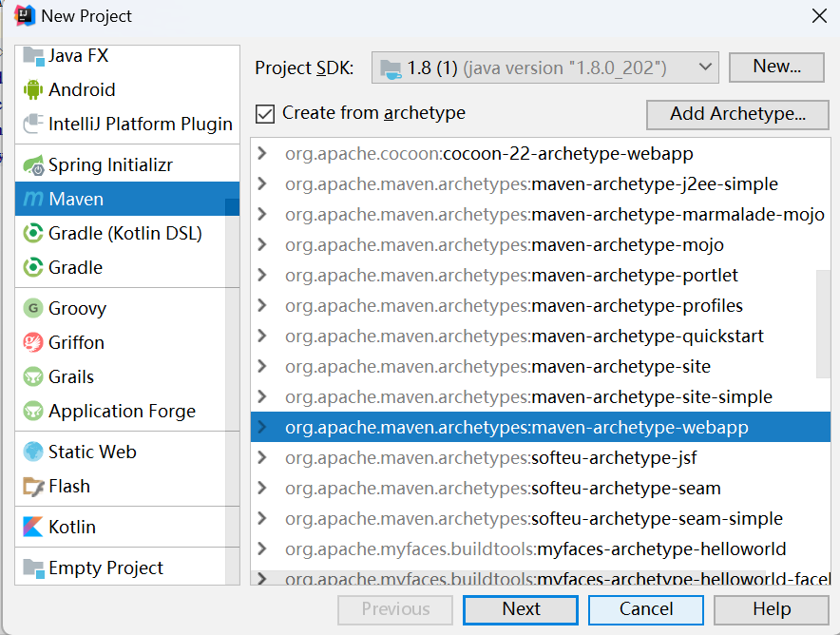Expand myfaces-archetype-helloworld node
This screenshot has width=840, height=635.
point(262,549)
